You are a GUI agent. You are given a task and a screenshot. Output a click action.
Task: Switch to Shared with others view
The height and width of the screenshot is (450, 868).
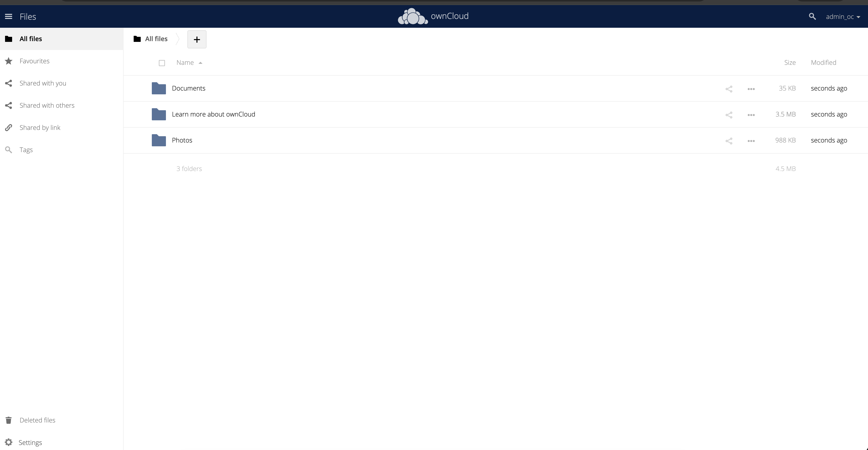pos(47,105)
